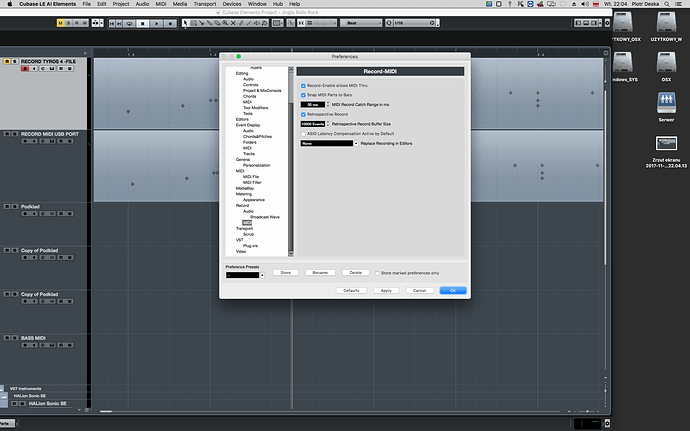Select the Object Selection arrow tool
The width and height of the screenshot is (690, 431).
click(185, 23)
